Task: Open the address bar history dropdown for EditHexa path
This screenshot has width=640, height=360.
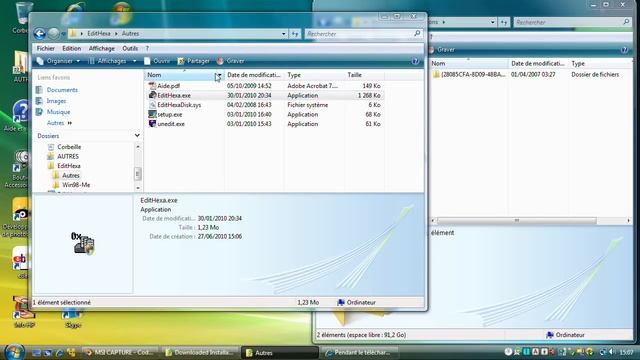Action: (284, 34)
